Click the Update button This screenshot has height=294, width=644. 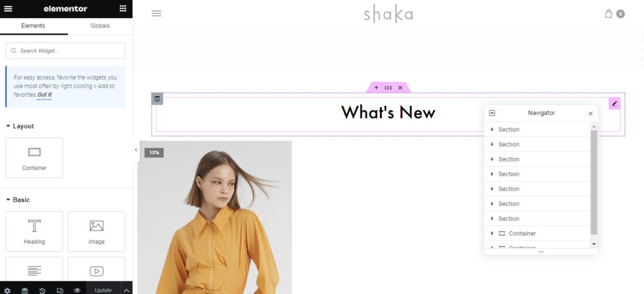tap(103, 290)
